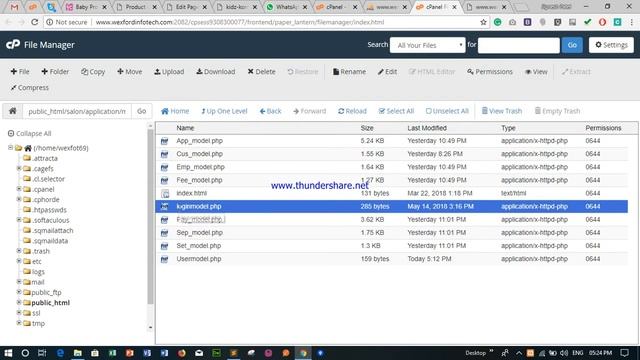The height and width of the screenshot is (360, 640).
Task: Click the blue search Go button
Action: tap(572, 45)
